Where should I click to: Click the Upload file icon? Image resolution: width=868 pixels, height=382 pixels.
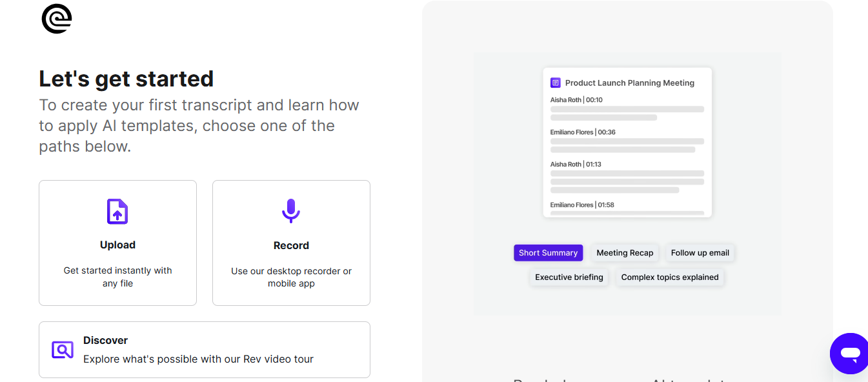(117, 212)
